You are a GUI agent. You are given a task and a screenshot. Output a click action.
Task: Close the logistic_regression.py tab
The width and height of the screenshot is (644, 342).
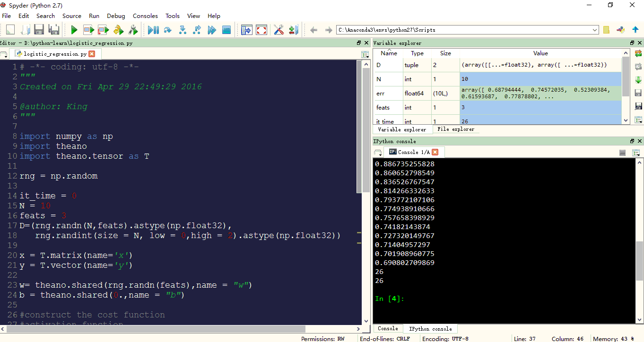pos(92,54)
